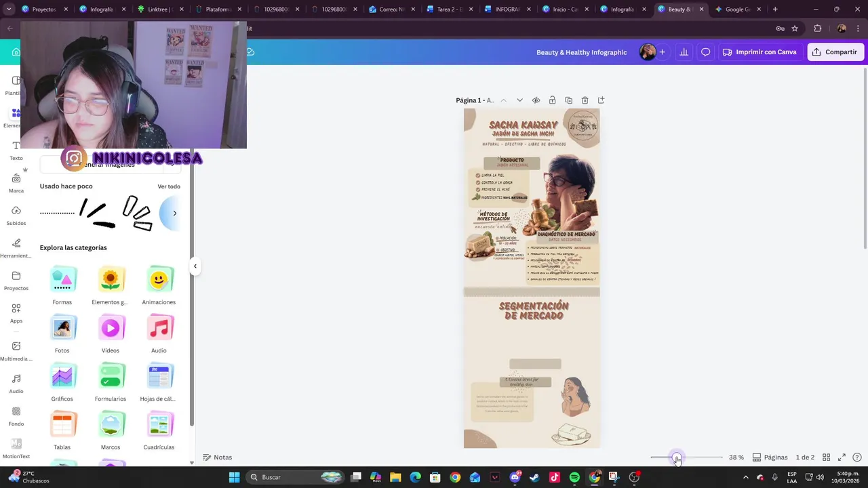This screenshot has height=488, width=868.
Task: Open a new browser tab
Action: pyautogui.click(x=775, y=9)
